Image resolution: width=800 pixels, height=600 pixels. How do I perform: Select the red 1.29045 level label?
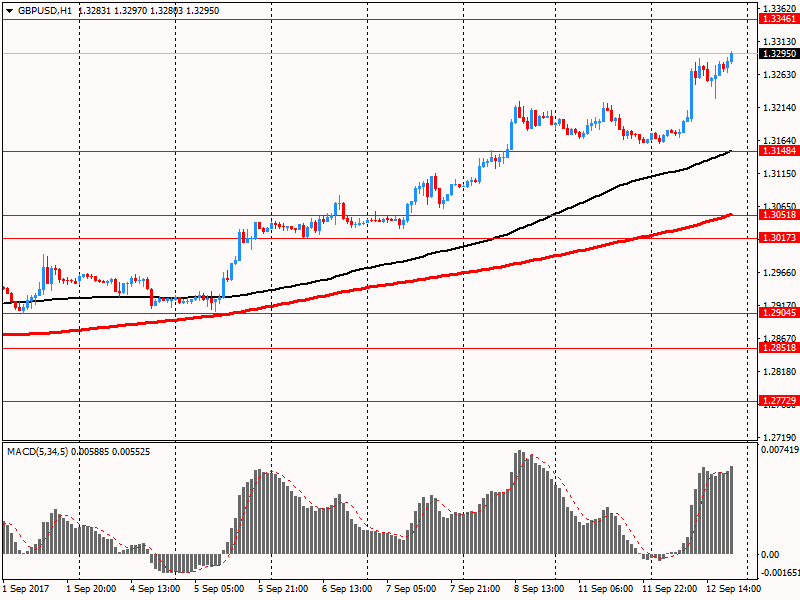pyautogui.click(x=779, y=313)
